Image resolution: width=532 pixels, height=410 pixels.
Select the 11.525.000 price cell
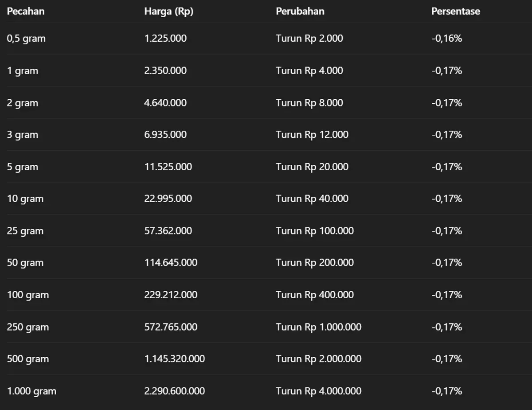(x=168, y=167)
